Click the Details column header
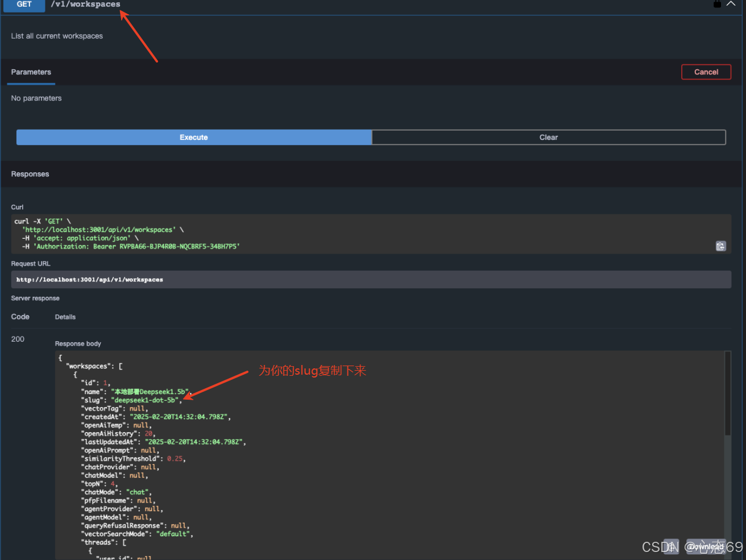 point(65,317)
